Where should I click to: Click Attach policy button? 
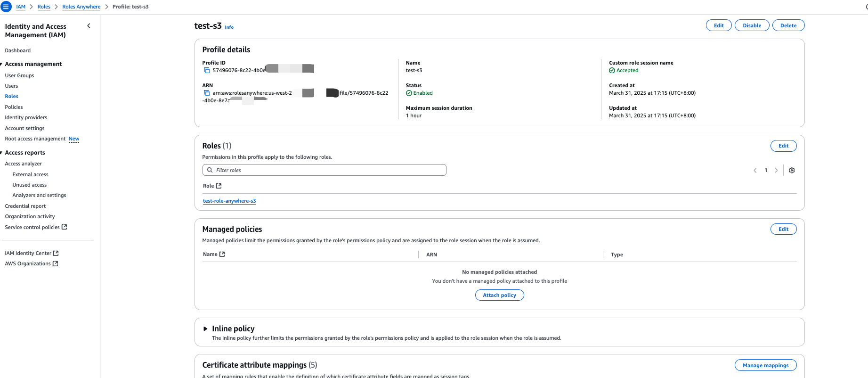tap(499, 295)
